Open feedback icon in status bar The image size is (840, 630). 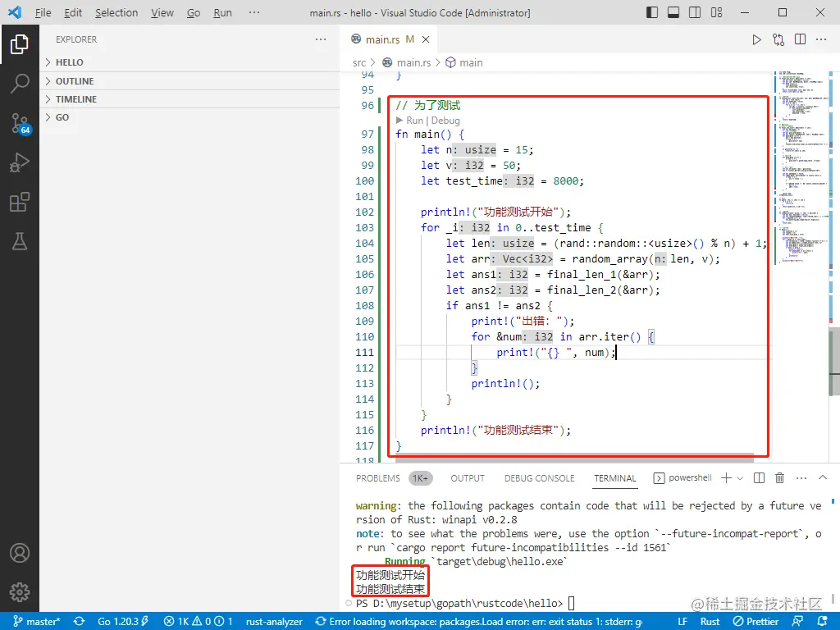click(797, 622)
